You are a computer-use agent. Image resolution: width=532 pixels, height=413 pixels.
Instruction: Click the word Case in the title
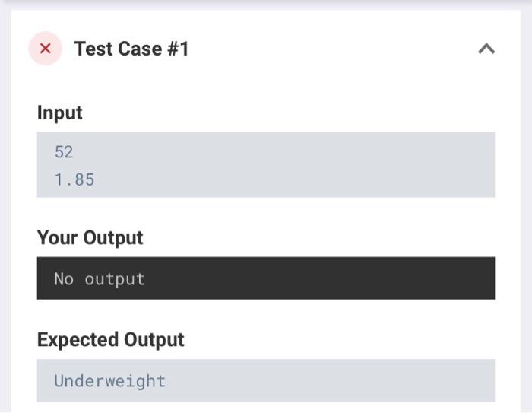point(139,49)
